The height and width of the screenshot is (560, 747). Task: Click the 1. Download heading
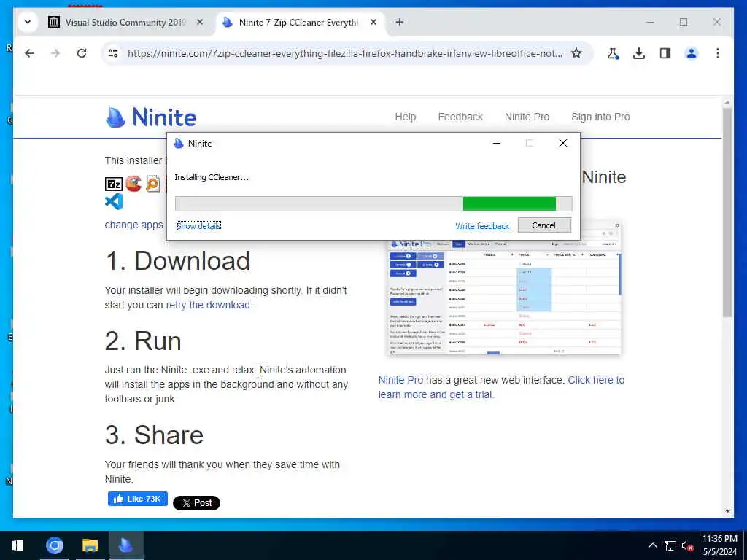point(177,261)
